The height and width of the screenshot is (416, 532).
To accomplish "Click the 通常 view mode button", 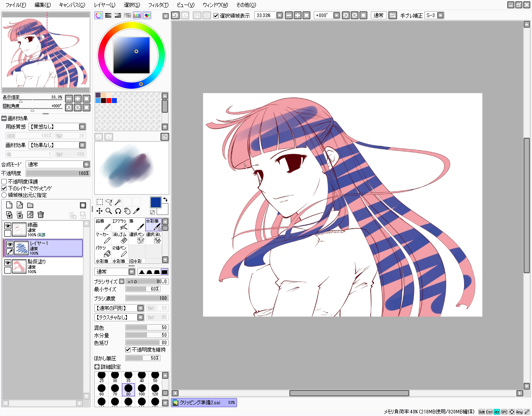I will [378, 15].
